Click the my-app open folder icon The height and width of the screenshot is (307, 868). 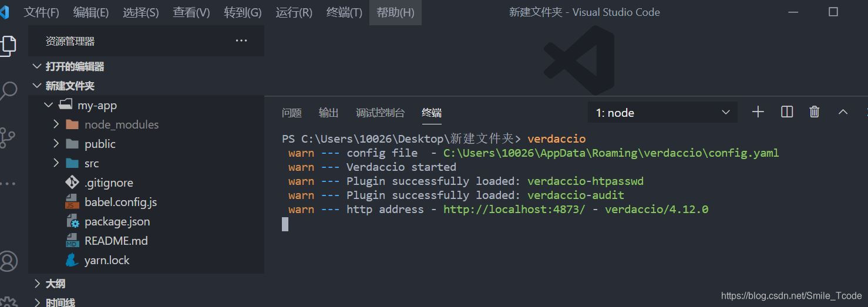tap(65, 105)
